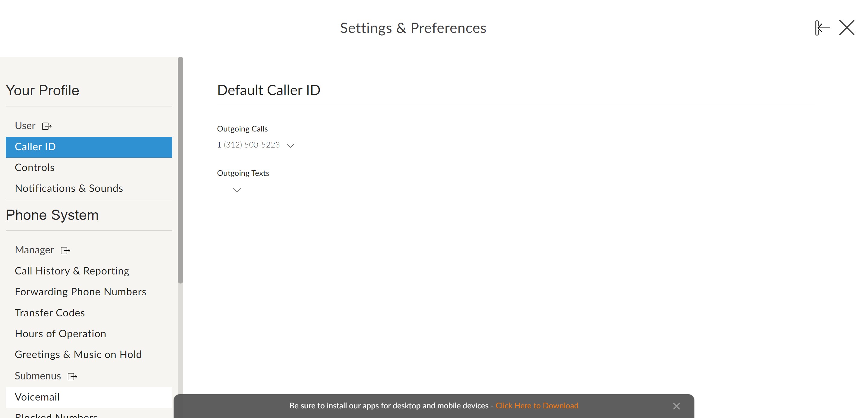Image resolution: width=868 pixels, height=418 pixels.
Task: Open the Outgoing Texts dropdown chevron
Action: 237,190
